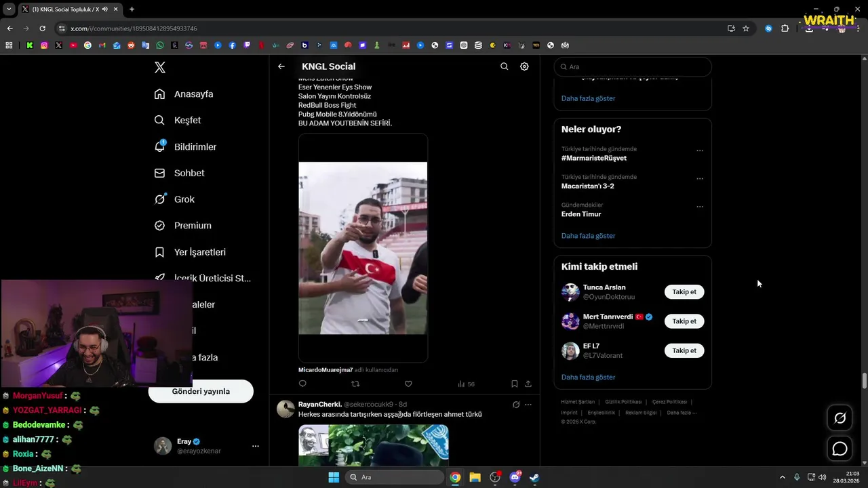Expand Daha fazla footer menu
This screenshot has width=868, height=488.
pos(682,412)
